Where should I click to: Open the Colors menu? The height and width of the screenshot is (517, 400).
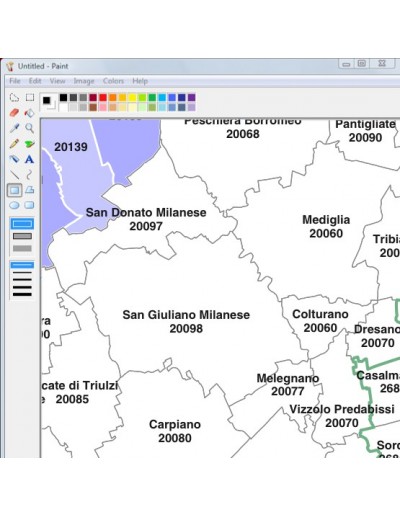coord(113,81)
